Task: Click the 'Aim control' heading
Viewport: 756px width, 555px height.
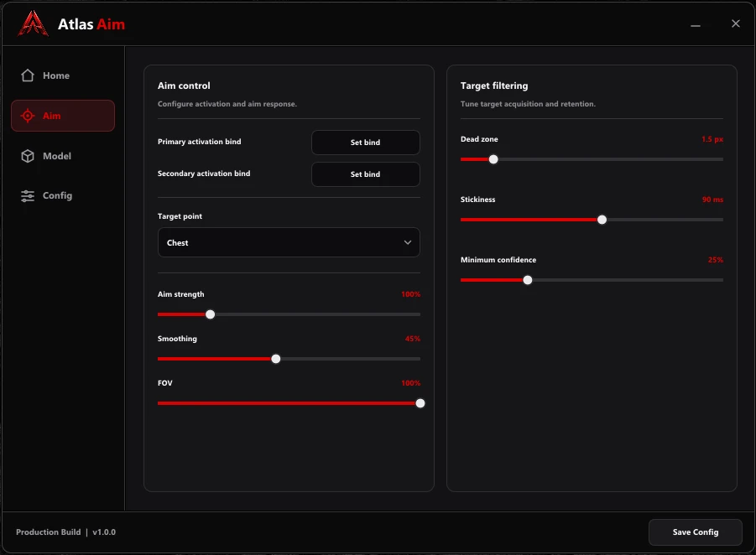Action: (x=184, y=86)
